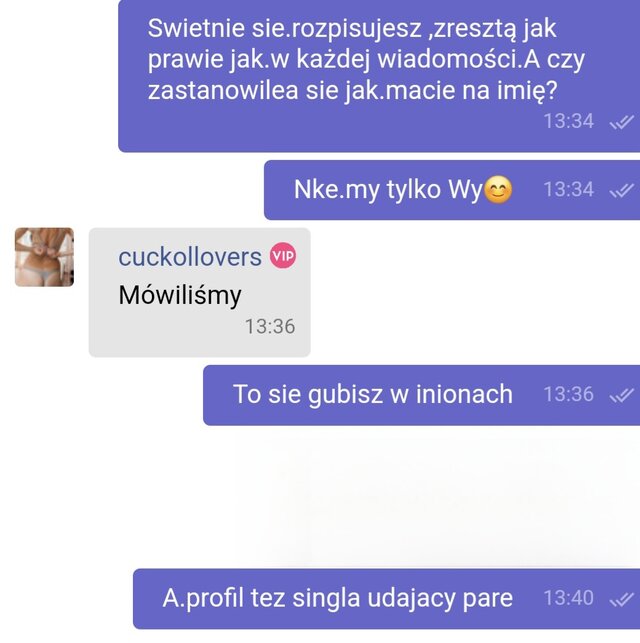Click the grey cuckollovers received message bubble
Screen dimensions: 640x643
point(200,292)
